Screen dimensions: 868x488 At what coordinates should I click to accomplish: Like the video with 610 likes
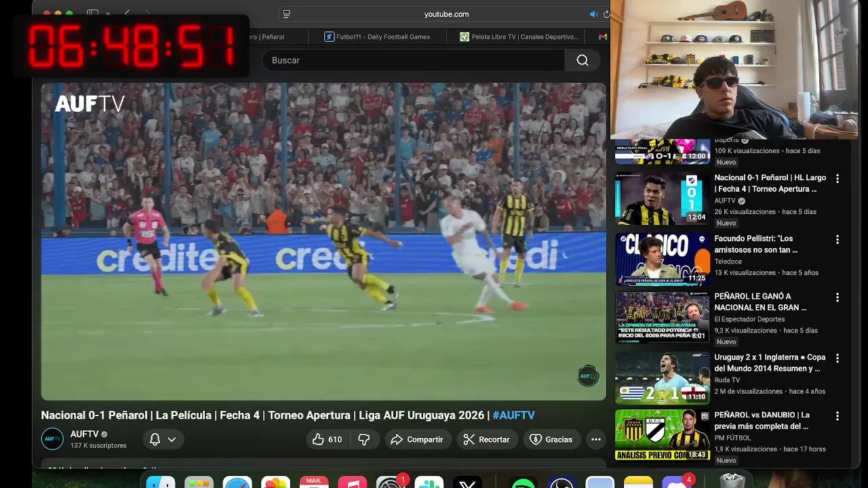(x=327, y=439)
